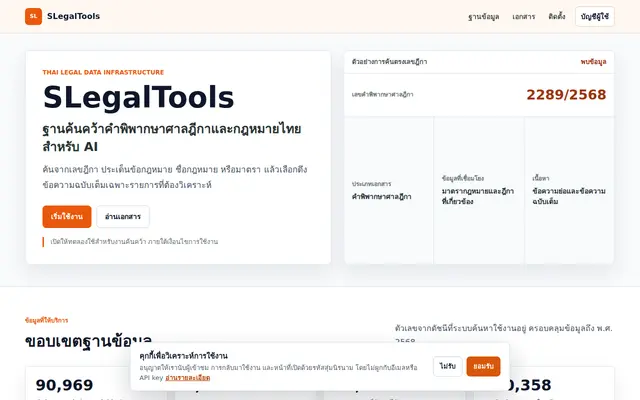
Task: Click the 'THAI LEGAL DATA INFRASTRUCTURE' label
Action: [x=103, y=72]
